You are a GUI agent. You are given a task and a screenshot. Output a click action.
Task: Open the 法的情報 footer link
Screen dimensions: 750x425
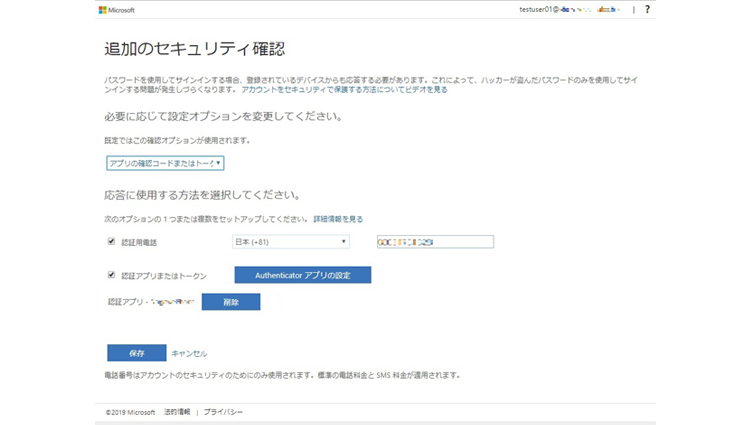[x=177, y=412]
